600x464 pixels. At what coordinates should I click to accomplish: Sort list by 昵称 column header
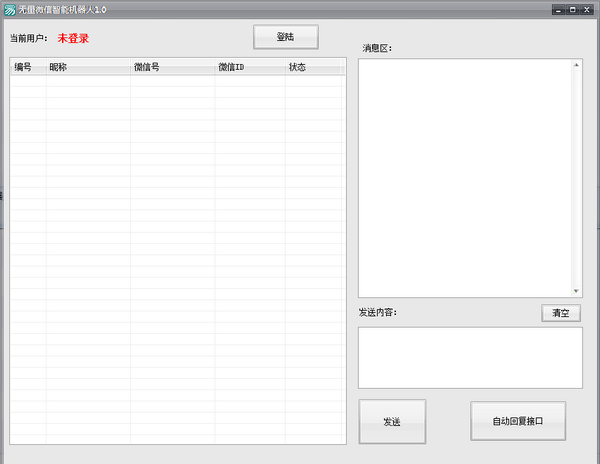(x=88, y=67)
